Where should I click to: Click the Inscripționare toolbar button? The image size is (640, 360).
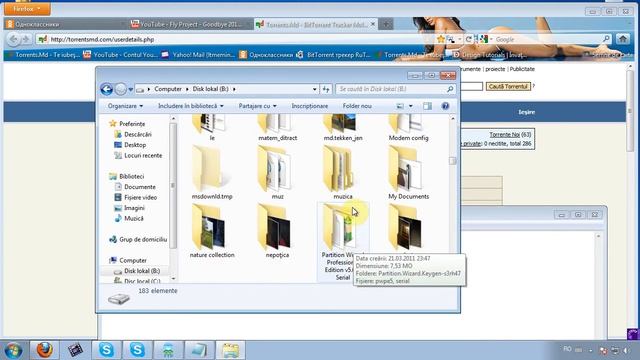coord(309,106)
